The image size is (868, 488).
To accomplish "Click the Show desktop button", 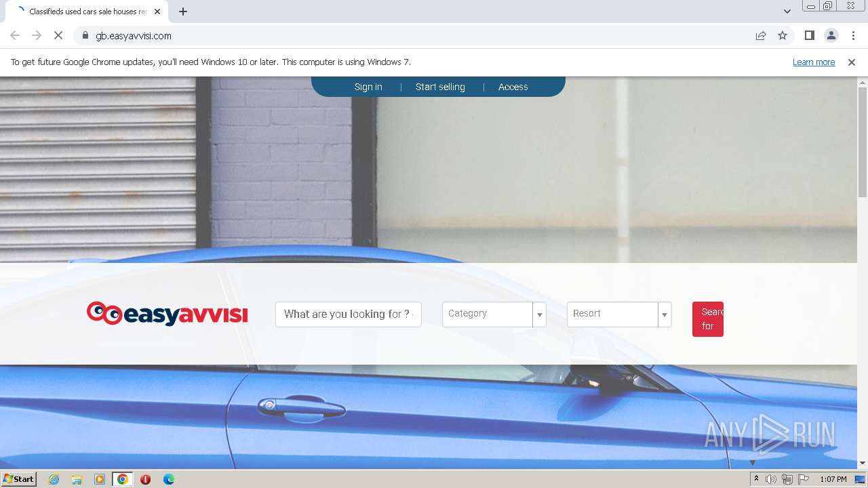I will click(860, 479).
